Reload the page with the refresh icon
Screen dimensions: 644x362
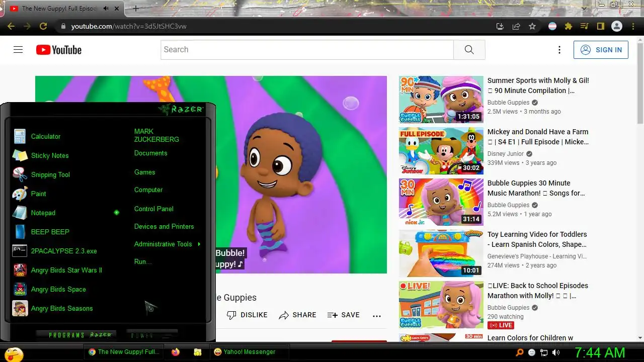(43, 26)
